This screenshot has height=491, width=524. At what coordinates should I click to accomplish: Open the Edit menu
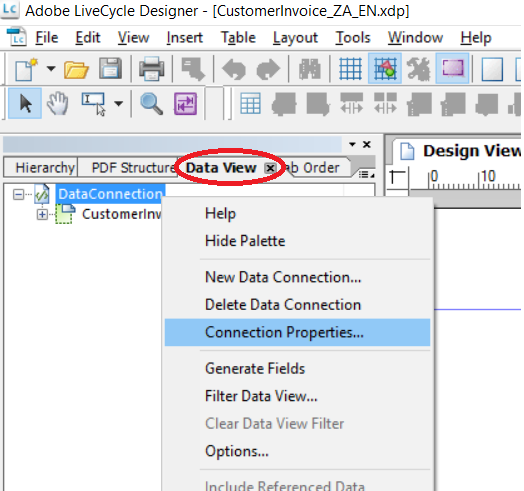click(88, 37)
